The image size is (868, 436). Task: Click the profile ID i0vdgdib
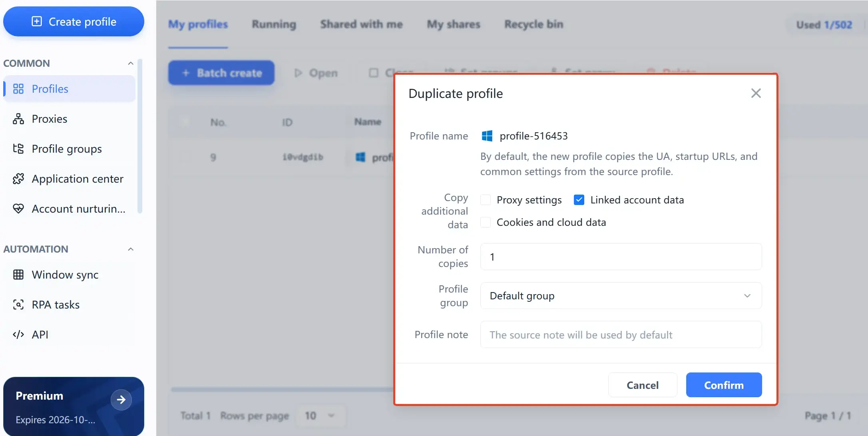tap(303, 157)
